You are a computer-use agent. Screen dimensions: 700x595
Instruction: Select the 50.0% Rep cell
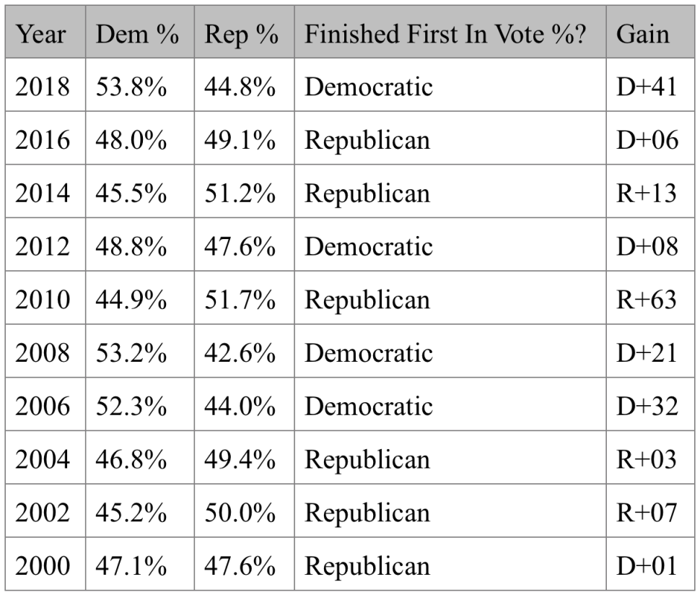click(x=244, y=511)
